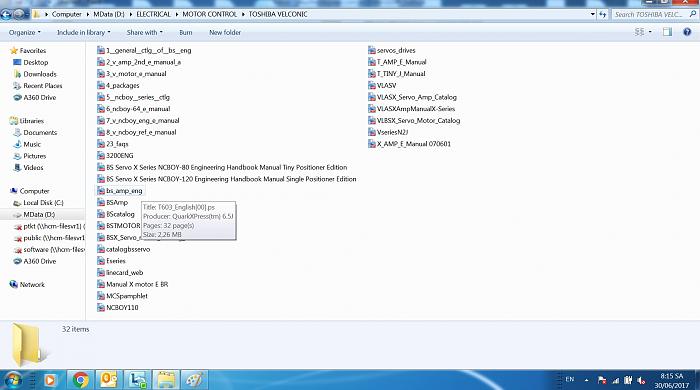This screenshot has width=700, height=390.
Task: Open the Explorer help icon
Action: point(687,32)
